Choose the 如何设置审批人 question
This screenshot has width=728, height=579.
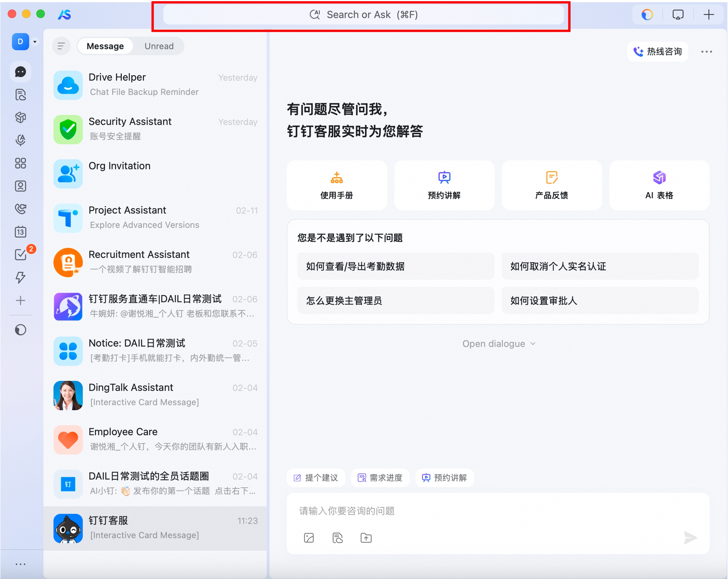pyautogui.click(x=600, y=301)
